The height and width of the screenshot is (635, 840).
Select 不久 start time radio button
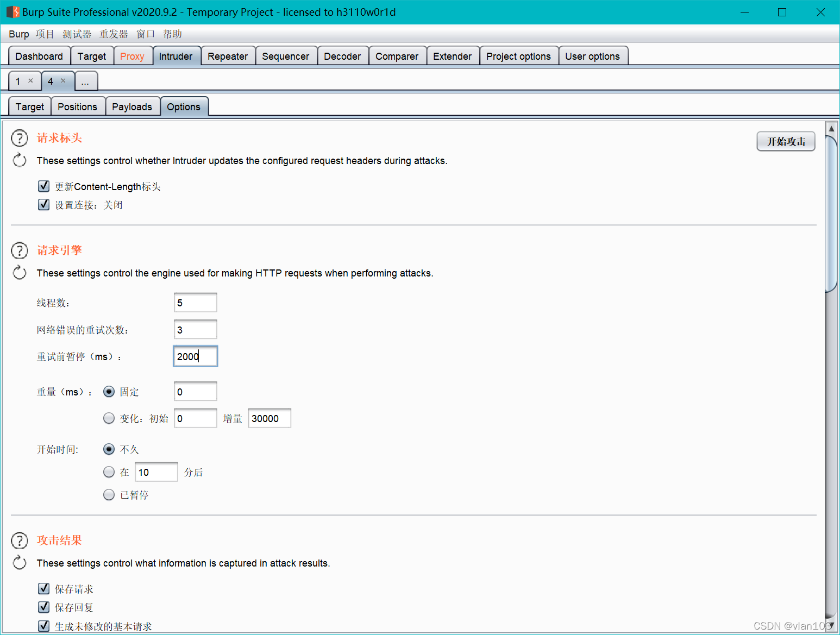pos(109,449)
